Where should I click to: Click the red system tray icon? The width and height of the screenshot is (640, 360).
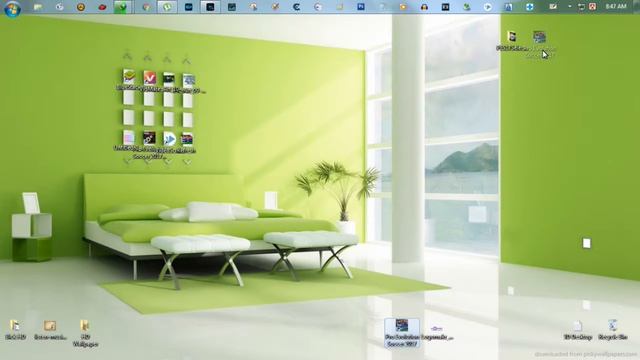(592, 7)
